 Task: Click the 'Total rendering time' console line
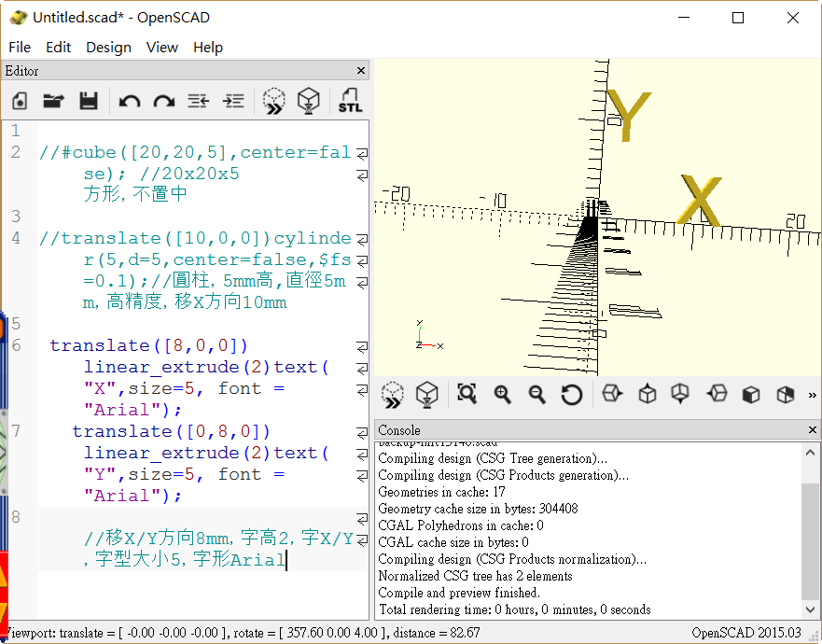pos(514,609)
